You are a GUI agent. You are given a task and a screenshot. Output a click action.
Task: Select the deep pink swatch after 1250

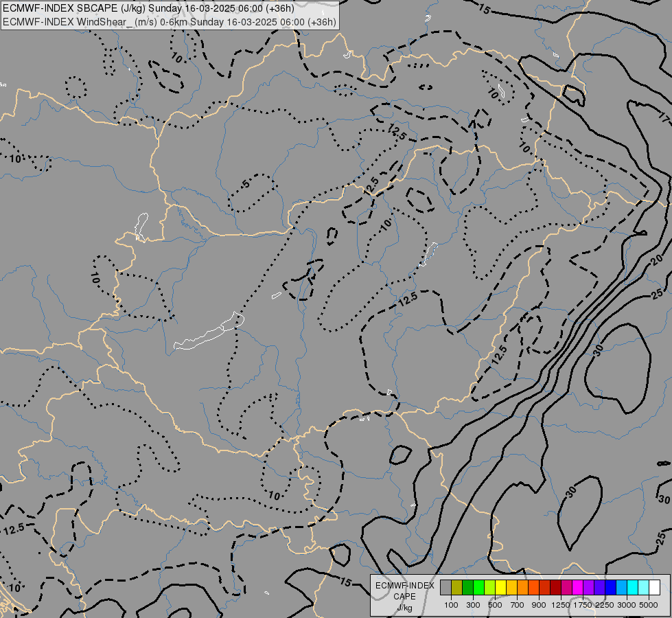click(x=567, y=587)
